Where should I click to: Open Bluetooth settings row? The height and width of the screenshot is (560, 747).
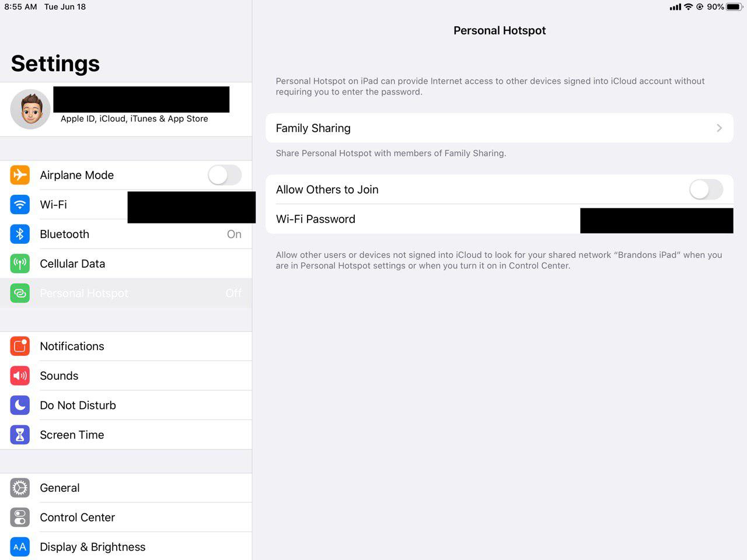point(126,234)
